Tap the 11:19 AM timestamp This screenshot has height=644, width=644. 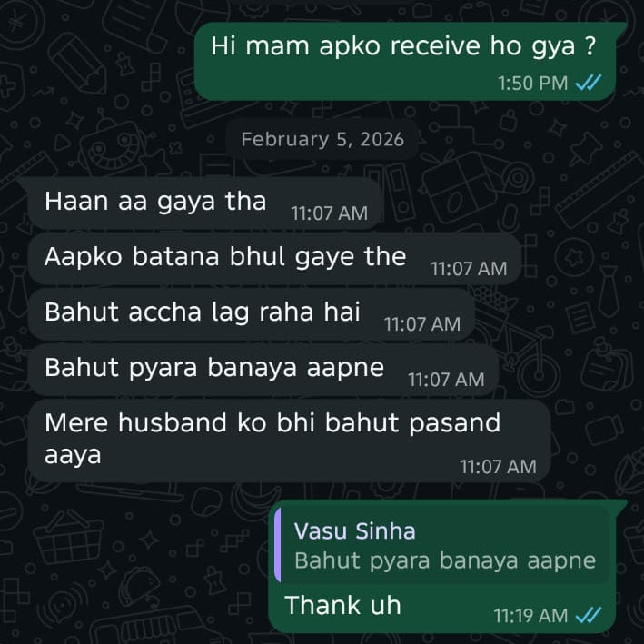pos(530,616)
